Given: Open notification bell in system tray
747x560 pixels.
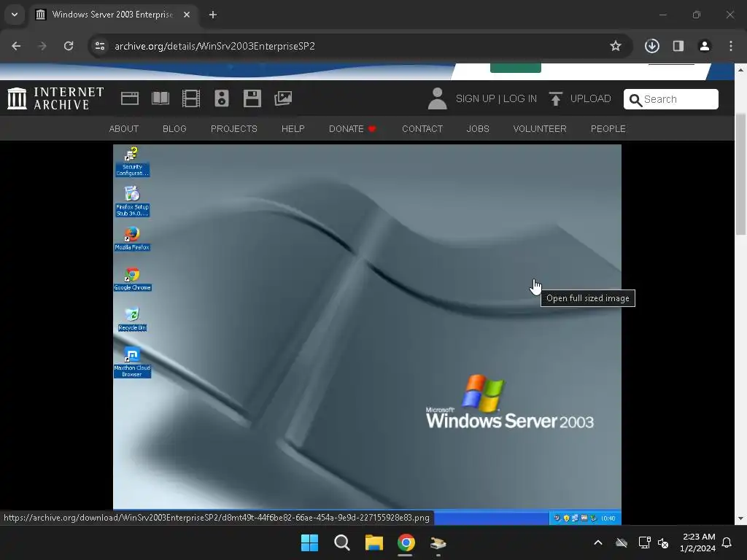Looking at the screenshot, I should point(727,542).
